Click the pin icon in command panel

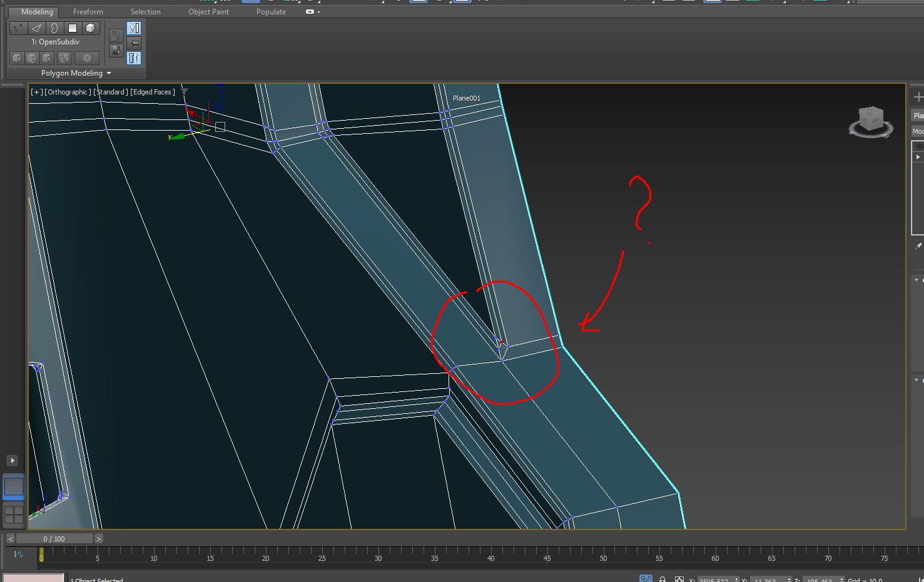click(918, 247)
